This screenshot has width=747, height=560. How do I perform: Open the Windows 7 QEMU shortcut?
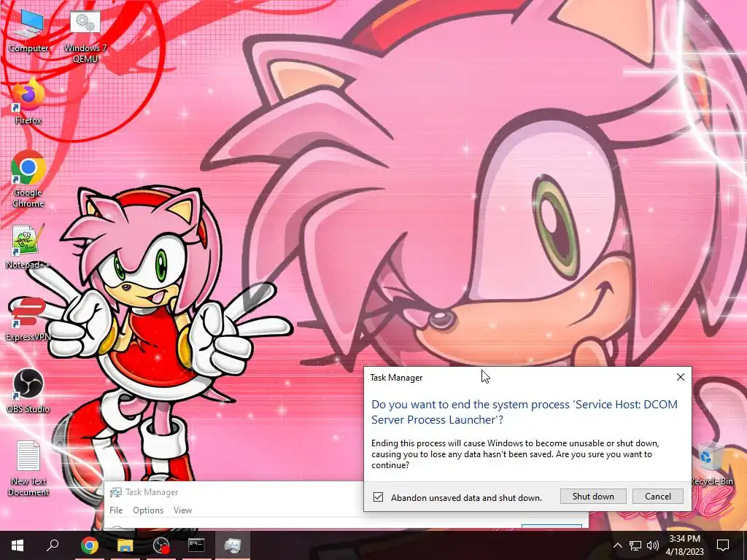85,36
